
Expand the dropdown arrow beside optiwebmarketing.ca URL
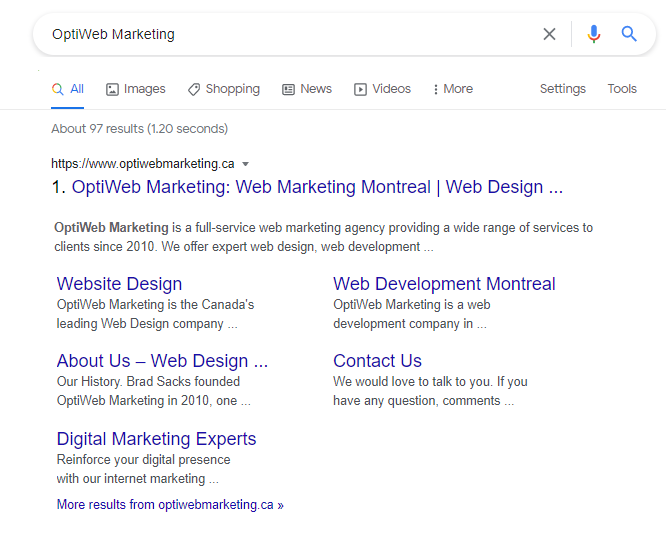[245, 164]
